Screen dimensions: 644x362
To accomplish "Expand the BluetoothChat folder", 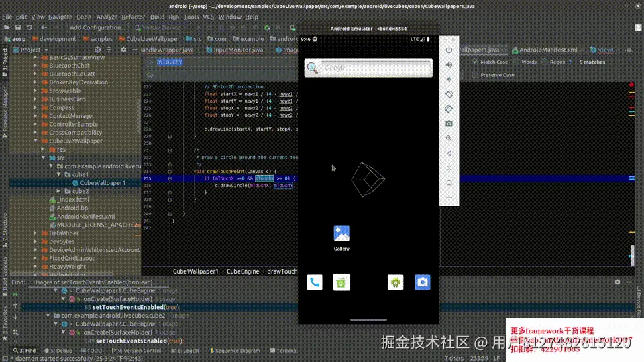I will 36,66.
